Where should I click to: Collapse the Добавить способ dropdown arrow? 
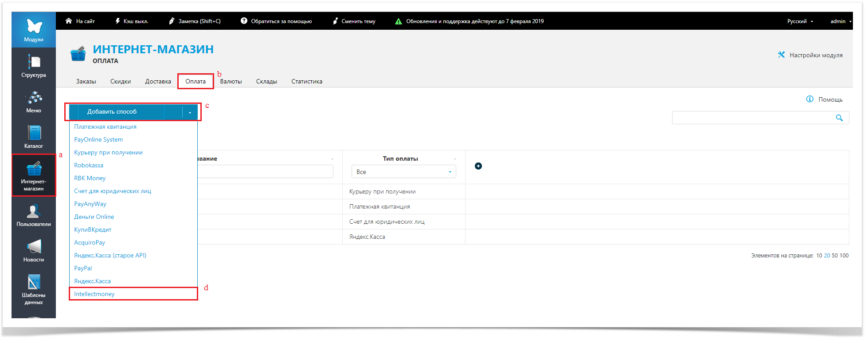[x=190, y=112]
